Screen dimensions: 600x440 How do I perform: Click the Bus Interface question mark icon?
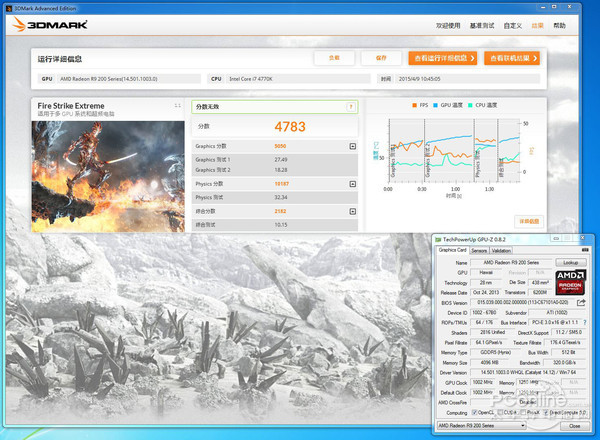585,323
